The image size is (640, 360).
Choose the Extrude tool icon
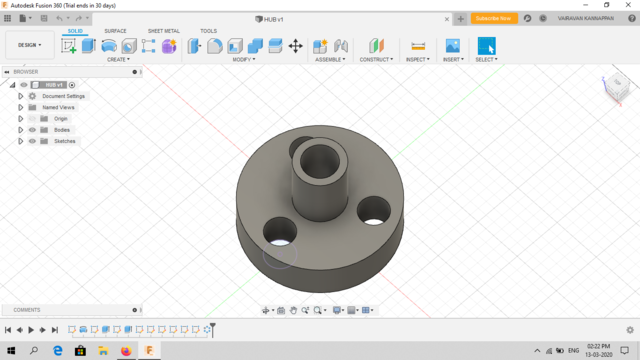pyautogui.click(x=89, y=46)
